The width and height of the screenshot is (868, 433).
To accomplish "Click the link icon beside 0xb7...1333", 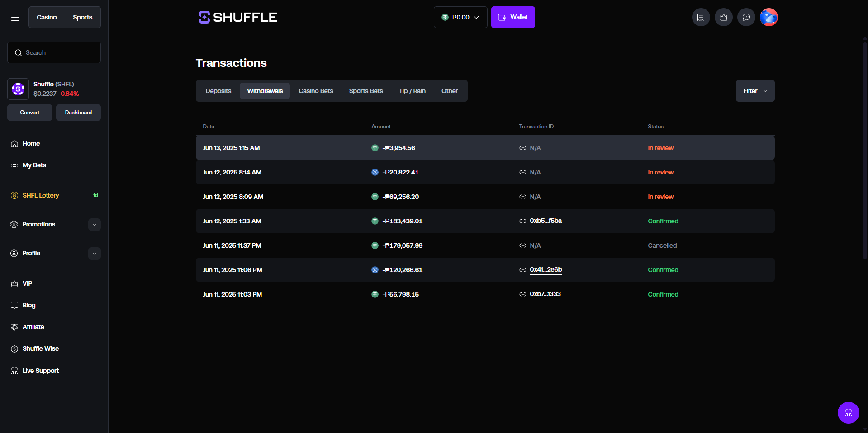I will click(522, 294).
